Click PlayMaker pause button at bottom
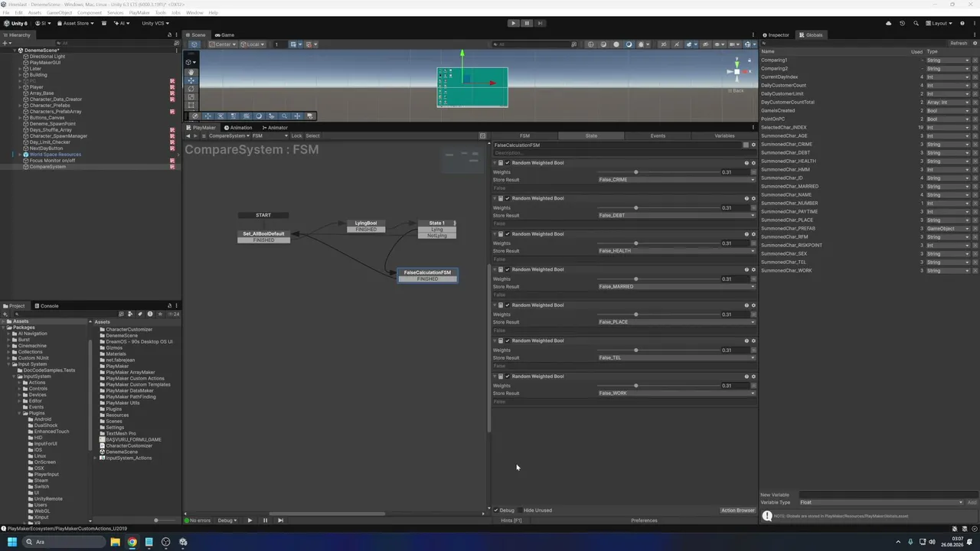 click(265, 520)
